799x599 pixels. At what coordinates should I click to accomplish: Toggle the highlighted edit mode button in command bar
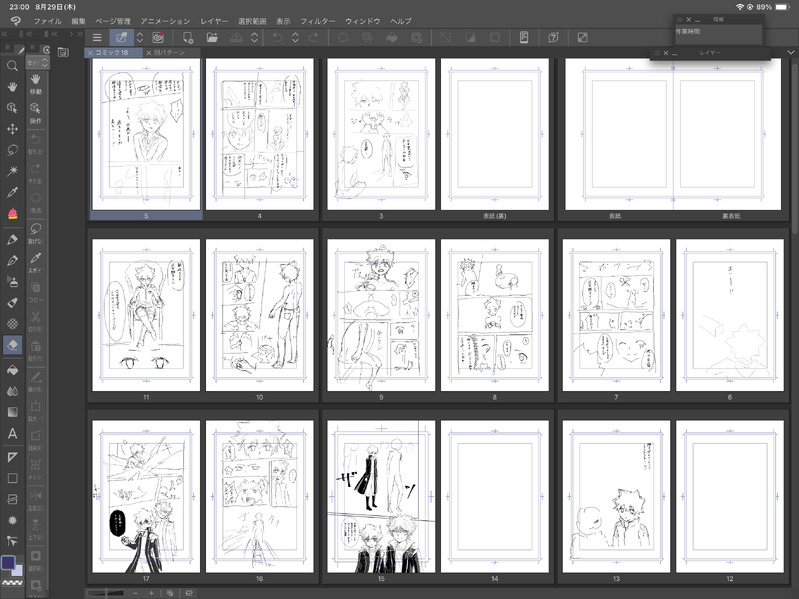pos(121,38)
